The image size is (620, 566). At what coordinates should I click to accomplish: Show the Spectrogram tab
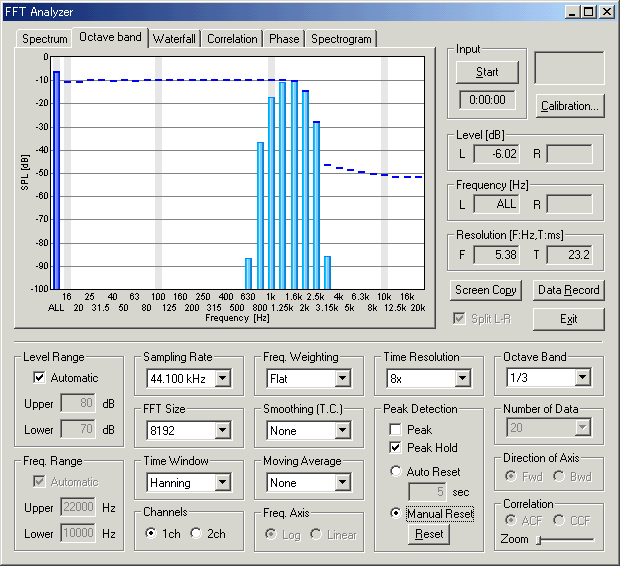click(341, 39)
